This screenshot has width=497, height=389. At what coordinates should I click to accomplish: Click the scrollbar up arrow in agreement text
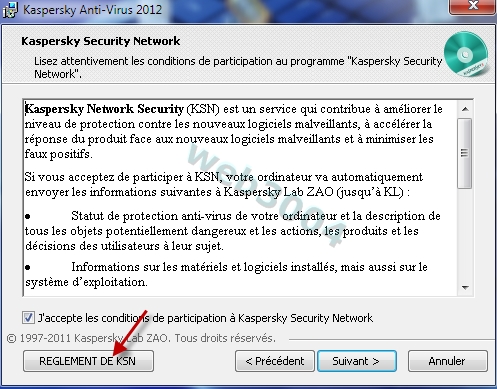tap(465, 109)
